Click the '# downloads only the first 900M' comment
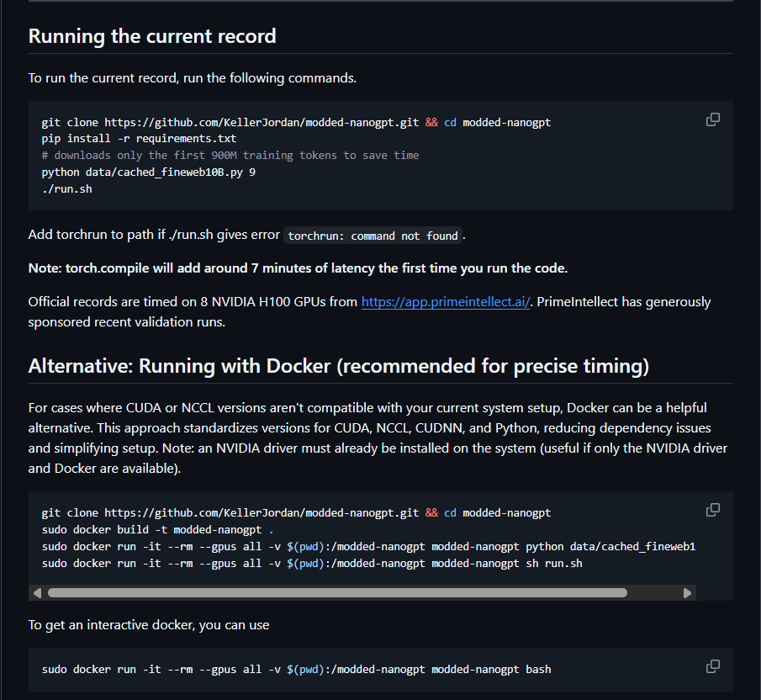 (230, 156)
